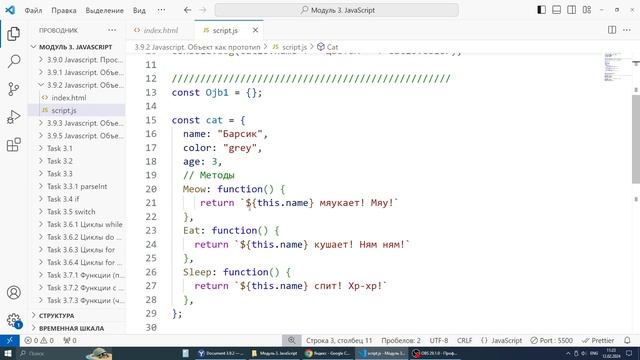Click the script.js breadcrumb
Image resolution: width=640 pixels, height=360 pixels.
(x=289, y=47)
